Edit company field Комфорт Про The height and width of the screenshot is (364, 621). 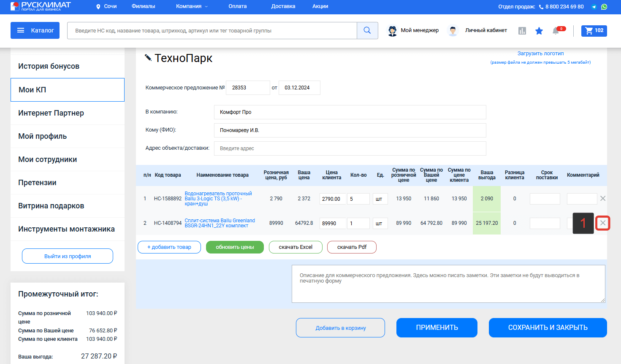350,112
